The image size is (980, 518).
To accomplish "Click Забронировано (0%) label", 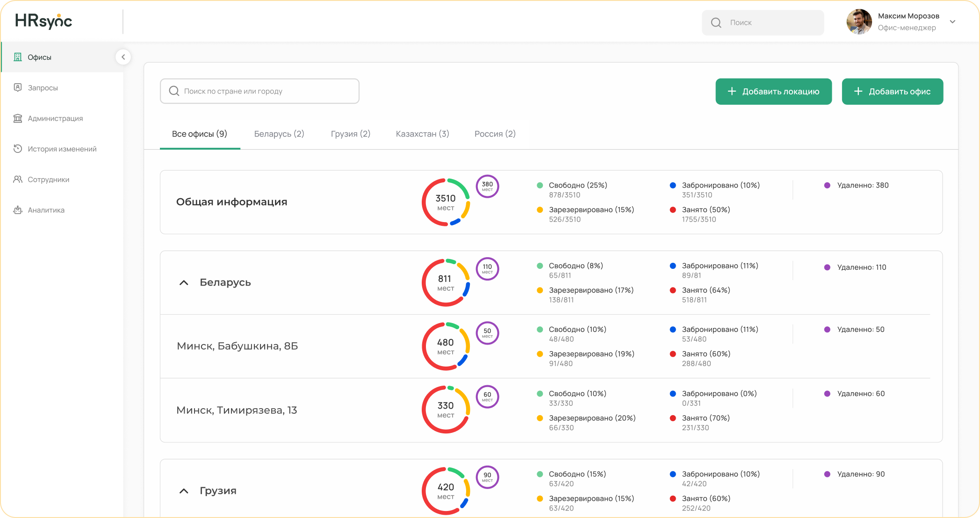I will tap(719, 394).
